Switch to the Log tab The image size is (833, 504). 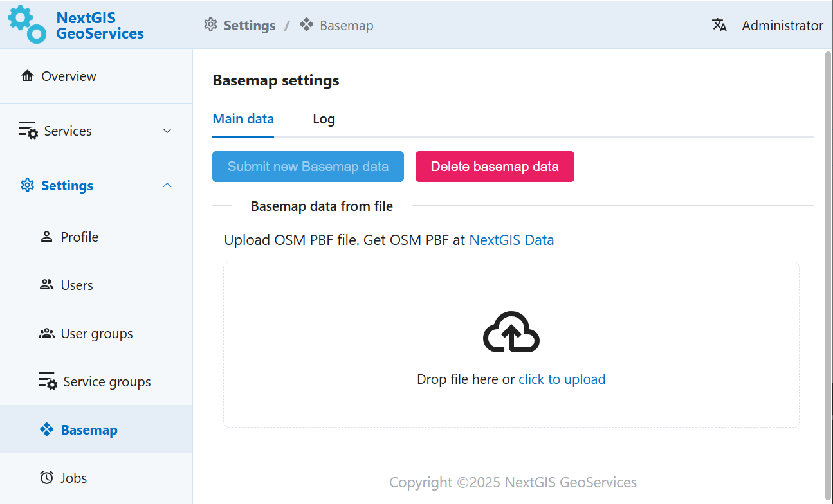click(324, 119)
